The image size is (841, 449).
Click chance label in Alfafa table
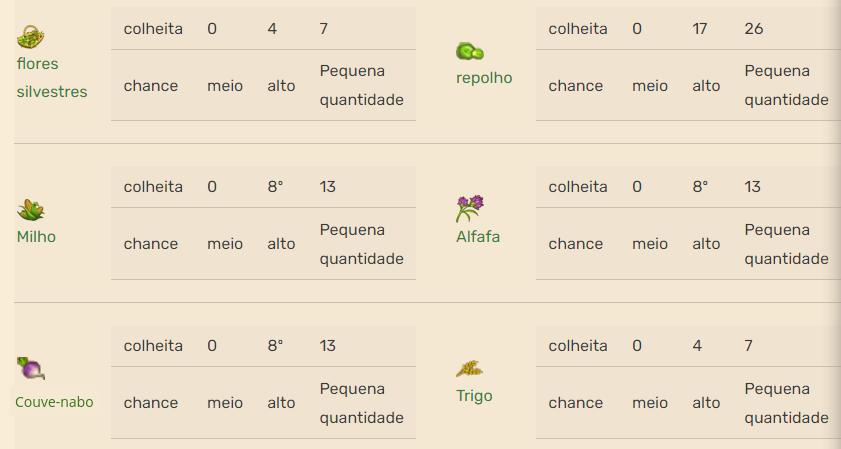(576, 244)
